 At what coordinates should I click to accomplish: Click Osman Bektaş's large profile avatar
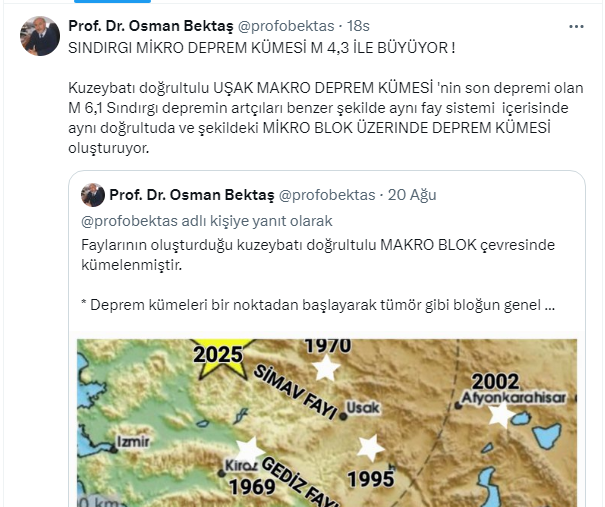click(40, 36)
